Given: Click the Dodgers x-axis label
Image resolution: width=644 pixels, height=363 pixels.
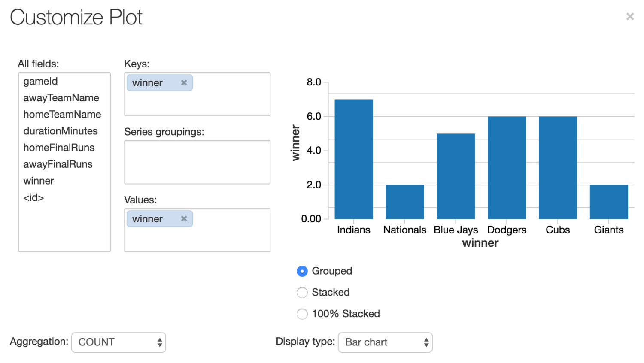Looking at the screenshot, I should (507, 230).
